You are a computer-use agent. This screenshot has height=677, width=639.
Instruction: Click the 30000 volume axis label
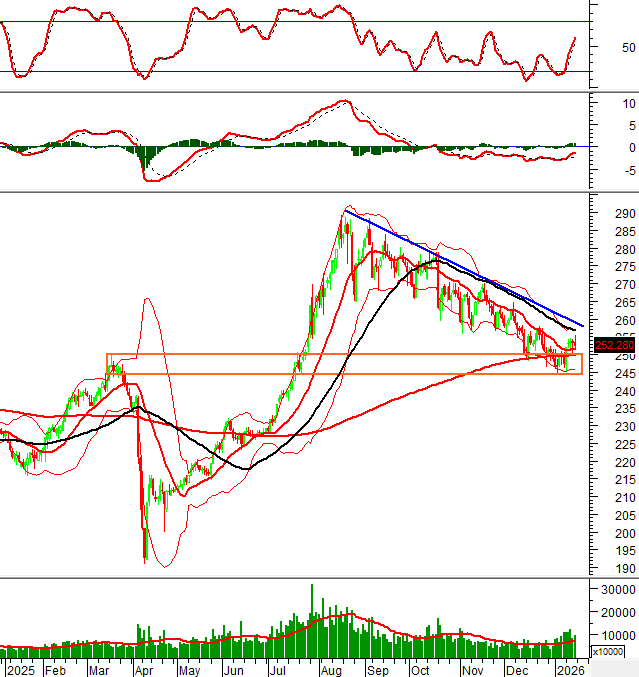618,590
